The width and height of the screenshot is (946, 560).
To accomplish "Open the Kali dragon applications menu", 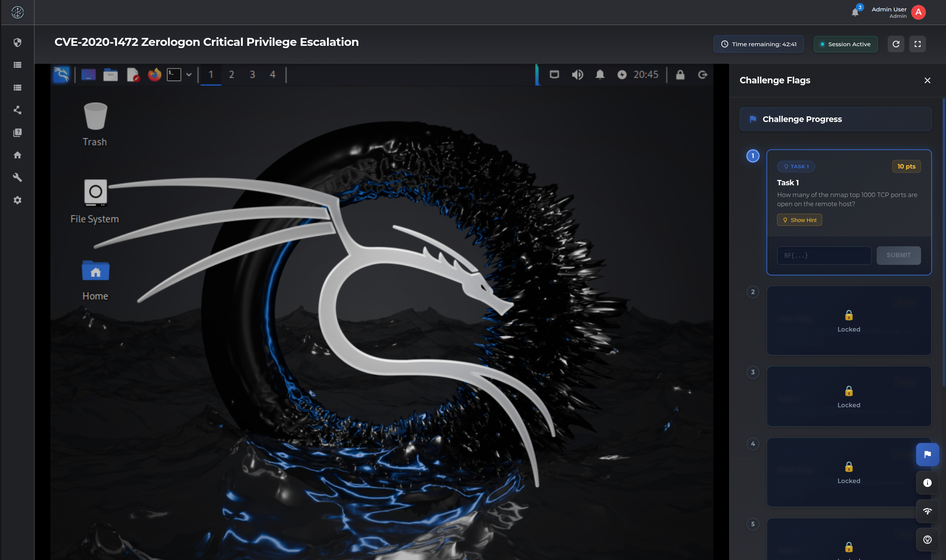I will point(61,75).
